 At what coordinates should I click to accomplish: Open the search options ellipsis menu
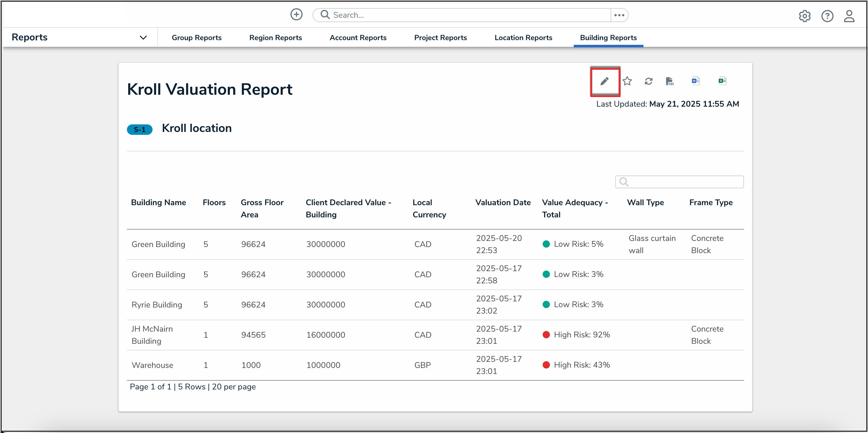click(619, 15)
